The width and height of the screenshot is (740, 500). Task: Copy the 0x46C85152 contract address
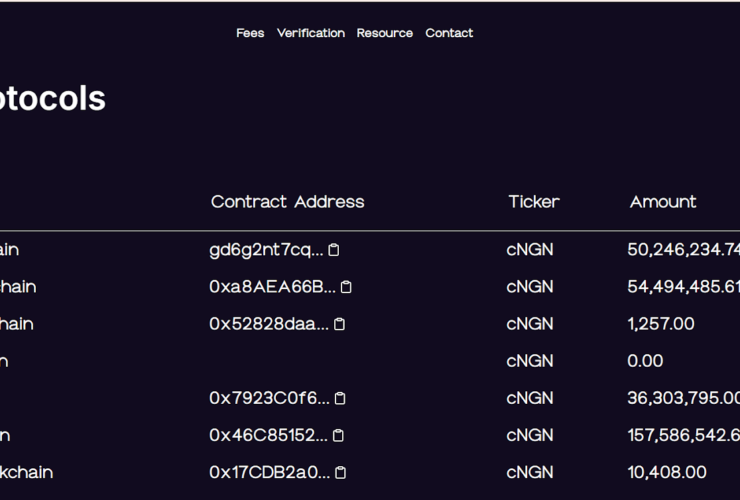click(338, 435)
